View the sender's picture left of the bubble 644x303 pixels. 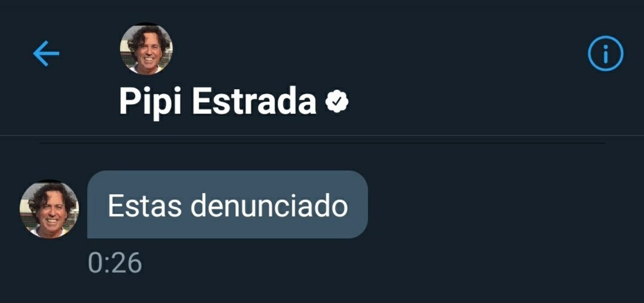pos(49,209)
